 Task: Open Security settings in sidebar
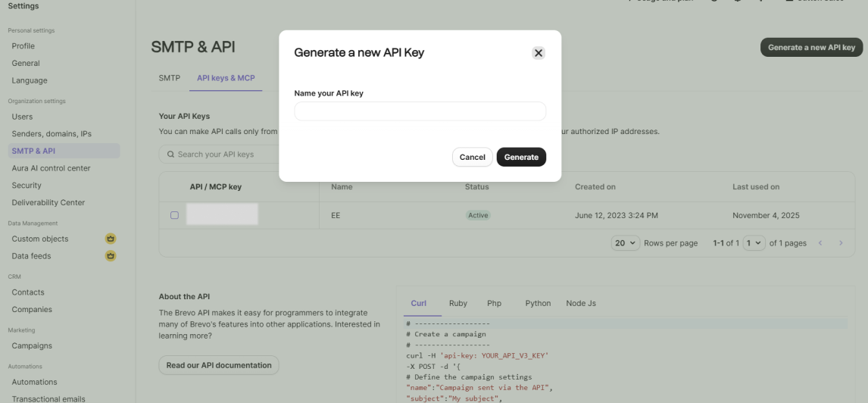pos(27,186)
